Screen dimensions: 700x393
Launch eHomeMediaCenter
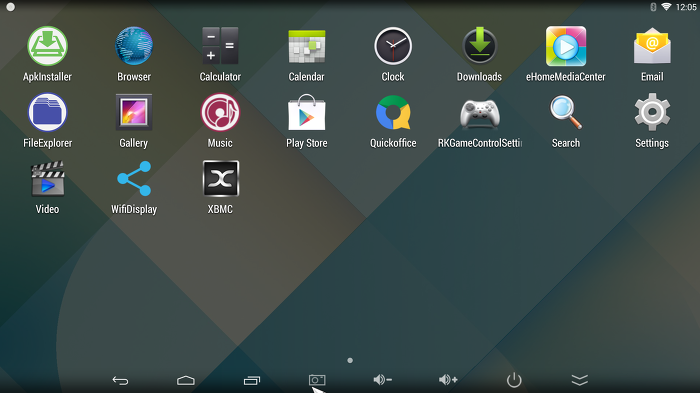(x=566, y=46)
